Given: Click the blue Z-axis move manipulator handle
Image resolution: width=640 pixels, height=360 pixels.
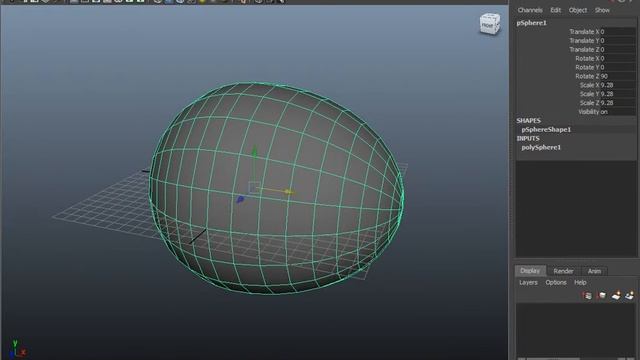Looking at the screenshot, I should (x=240, y=199).
